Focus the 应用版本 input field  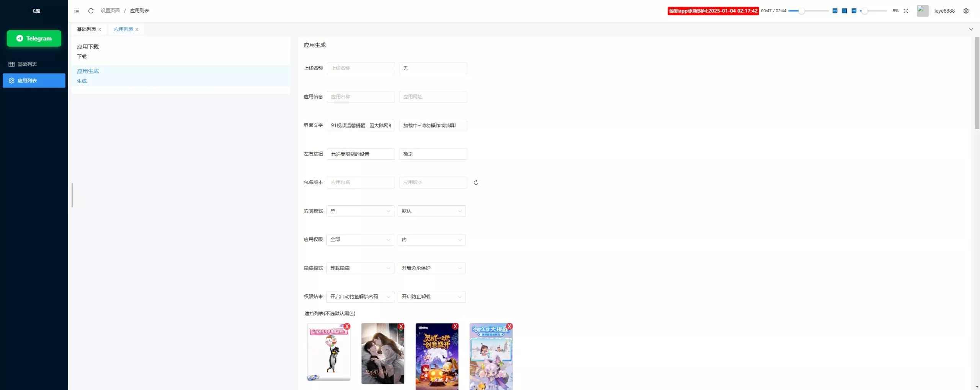pyautogui.click(x=433, y=182)
